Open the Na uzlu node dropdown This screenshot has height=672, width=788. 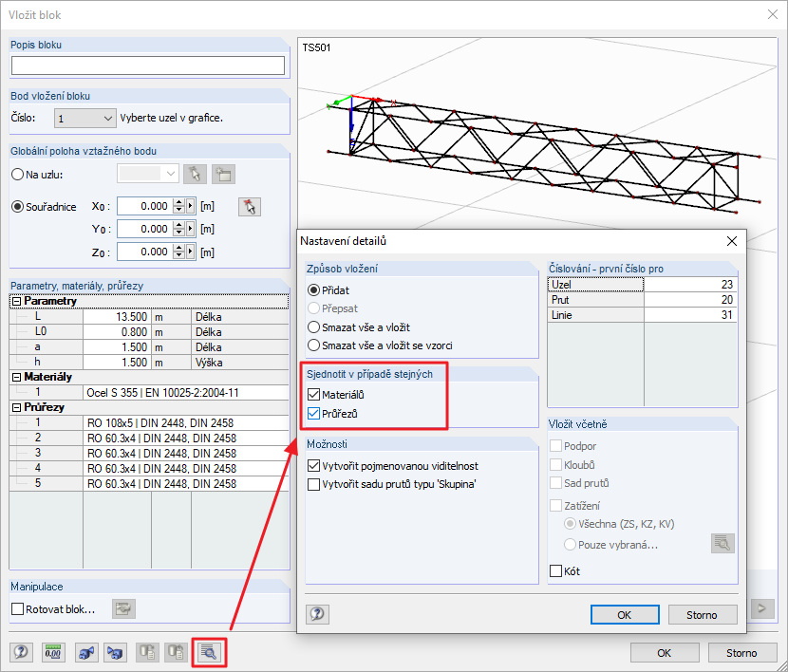click(148, 174)
